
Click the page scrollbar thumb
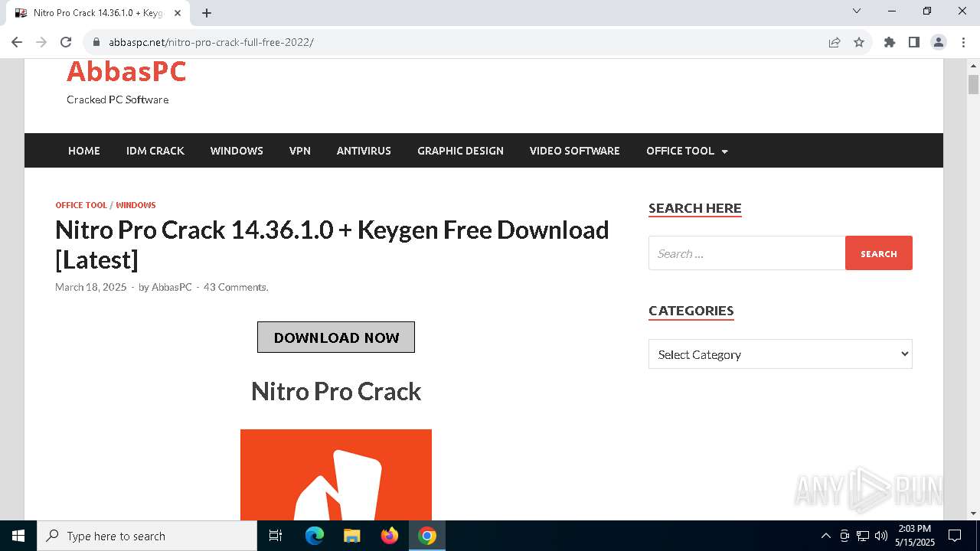[x=974, y=84]
